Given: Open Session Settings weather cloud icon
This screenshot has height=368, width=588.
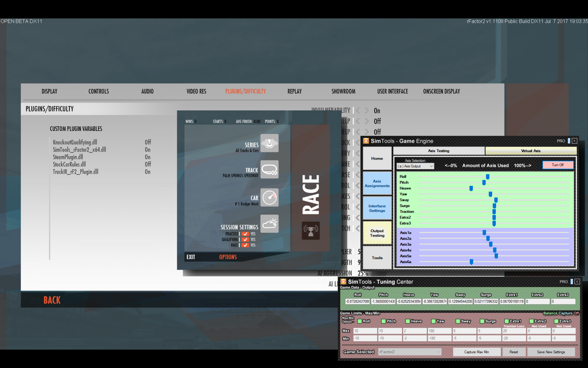Looking at the screenshot, I should point(269,224).
